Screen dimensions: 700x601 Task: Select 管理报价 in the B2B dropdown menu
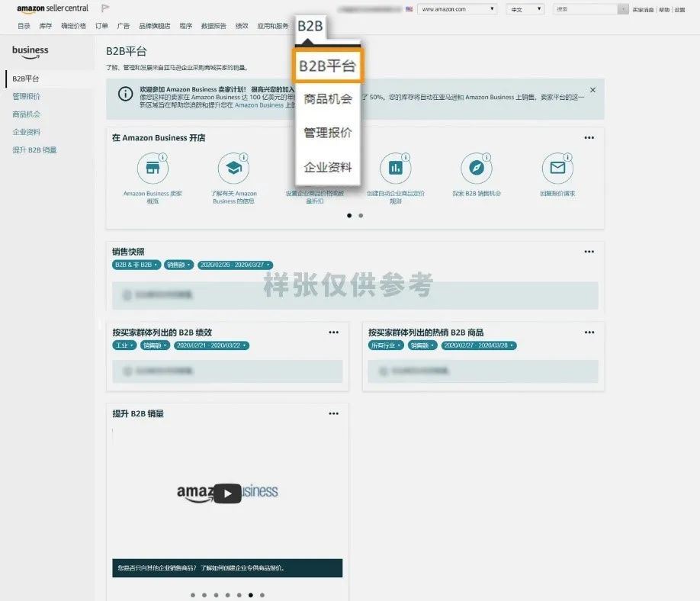tap(328, 133)
